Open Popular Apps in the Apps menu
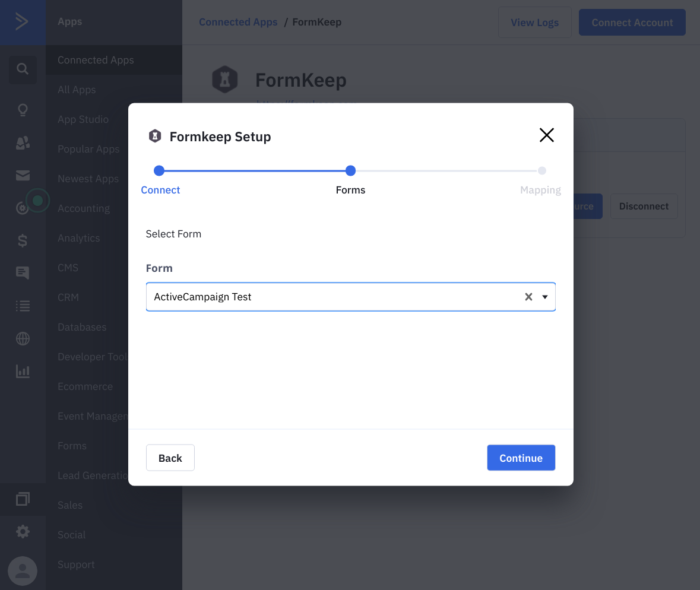Screen dimensions: 700x590 point(88,149)
